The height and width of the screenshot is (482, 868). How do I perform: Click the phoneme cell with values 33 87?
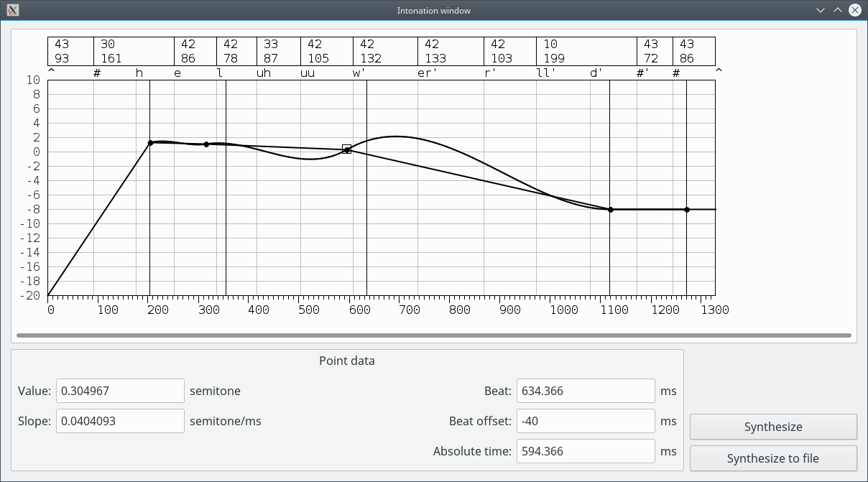click(x=279, y=52)
